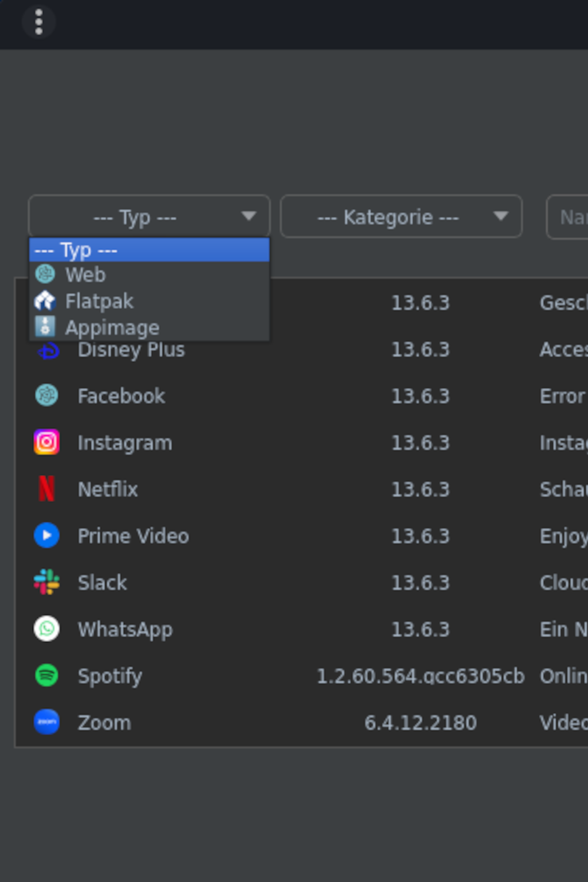Click Facebook's 'Error' description cell
588x882 pixels.
[563, 396]
